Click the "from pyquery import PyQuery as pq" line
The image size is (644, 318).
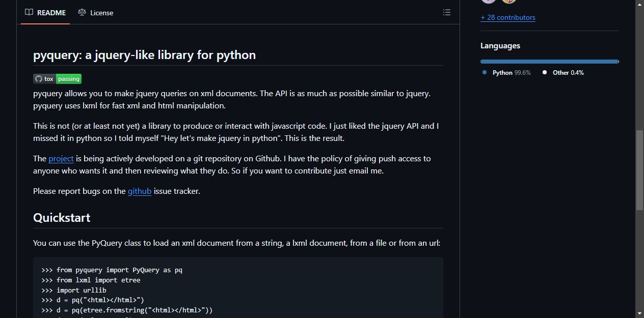point(112,270)
